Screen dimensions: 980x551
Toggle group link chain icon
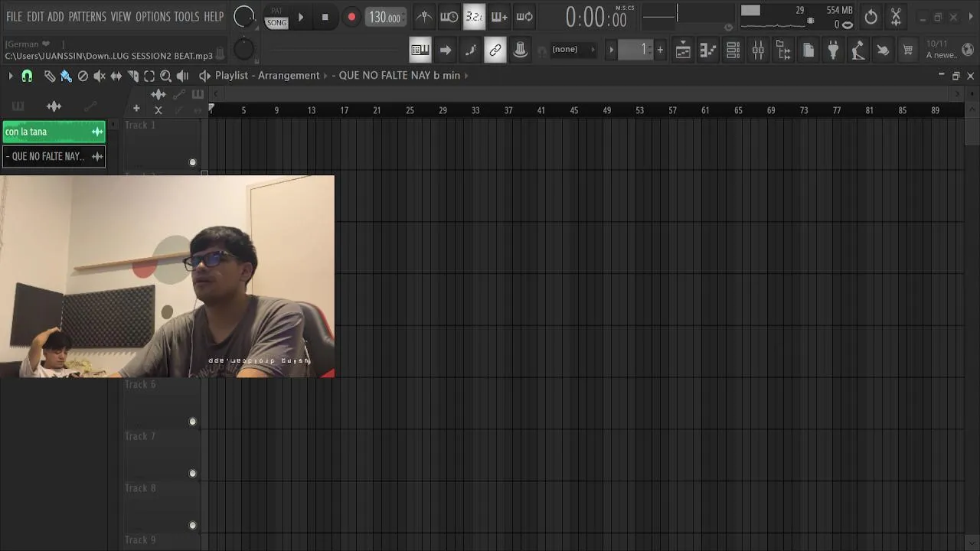(x=495, y=50)
